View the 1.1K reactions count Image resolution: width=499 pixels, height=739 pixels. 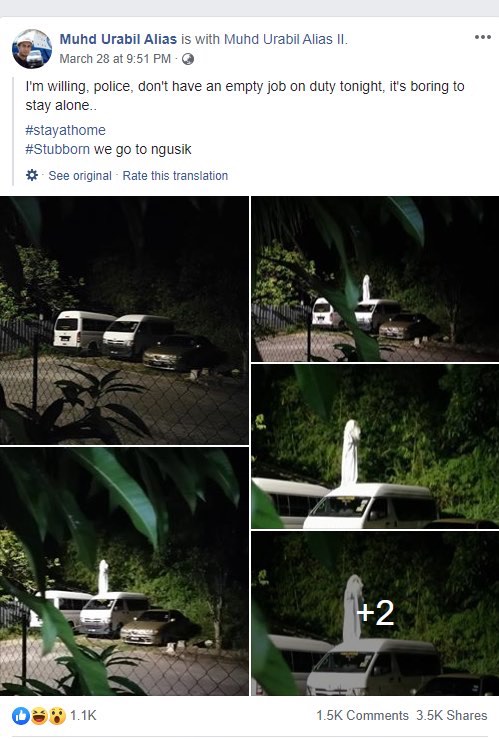pos(83,715)
